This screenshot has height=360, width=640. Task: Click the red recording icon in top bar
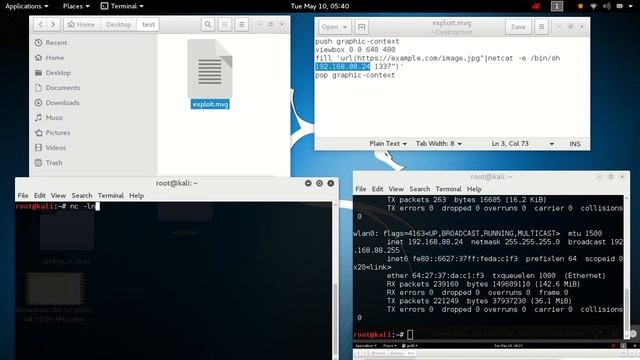tap(536, 6)
